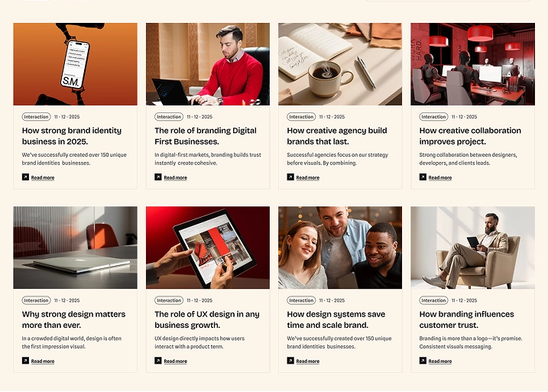Click arrow icon under UX design article
The image size is (548, 392).
158,361
